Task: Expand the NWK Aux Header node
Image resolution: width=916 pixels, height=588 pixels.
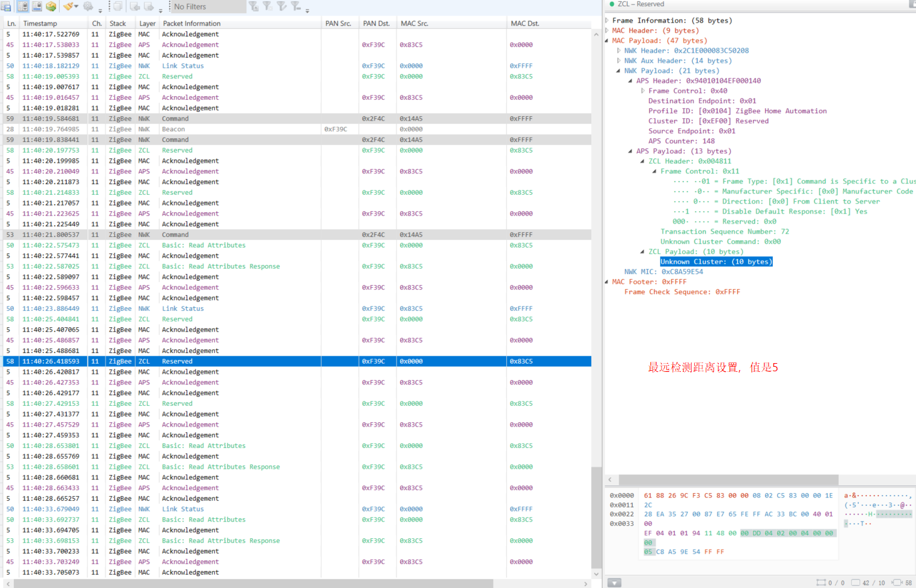Action: point(619,61)
